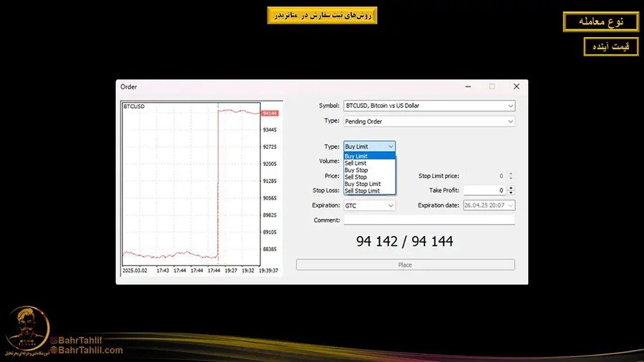
Task: Click the Take Profit value field
Action: 484,190
